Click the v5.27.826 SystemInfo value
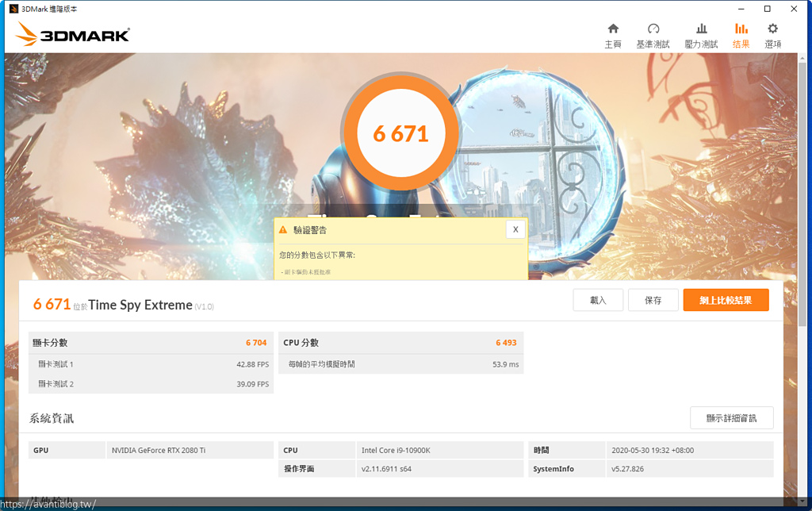Viewport: 812px width, 511px height. click(628, 469)
